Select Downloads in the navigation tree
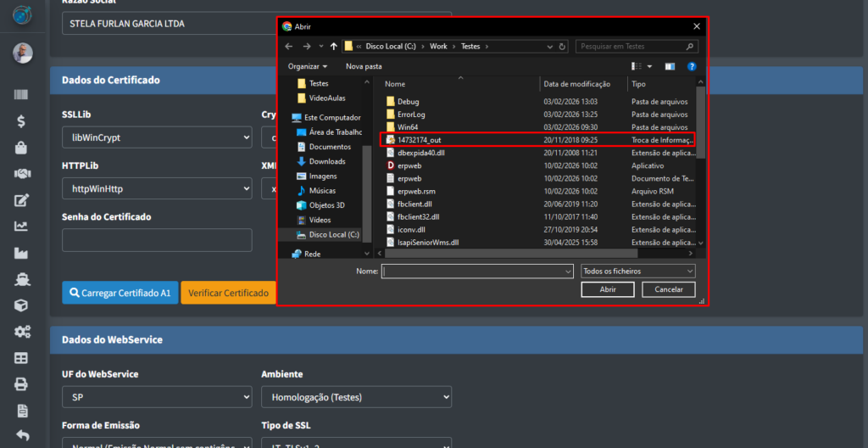This screenshot has width=868, height=448. pyautogui.click(x=326, y=161)
